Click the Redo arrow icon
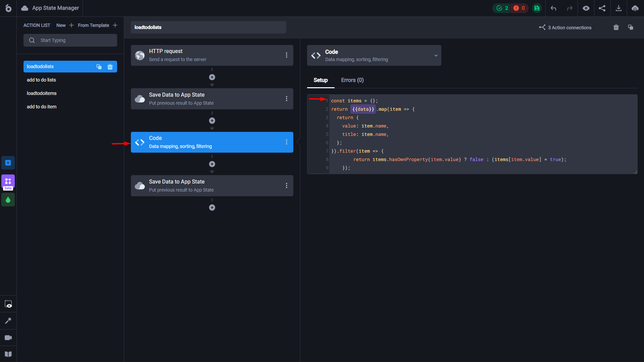The image size is (644, 362). 569,8
